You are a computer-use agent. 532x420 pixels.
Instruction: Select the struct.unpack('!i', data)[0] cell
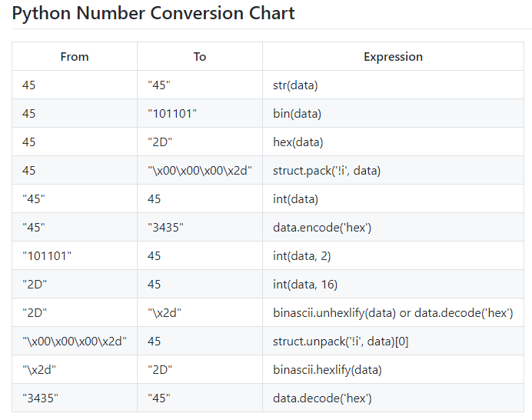click(x=341, y=342)
